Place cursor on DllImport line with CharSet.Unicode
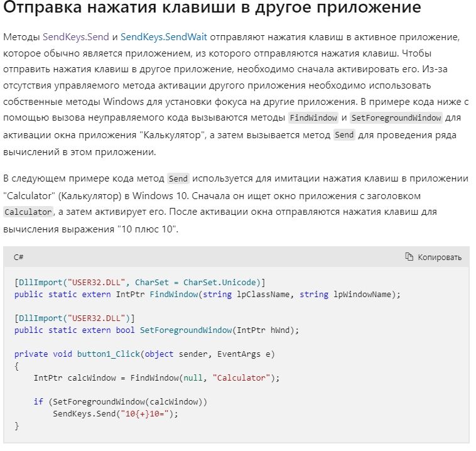Viewport: 476px width, 451px height. [139, 282]
